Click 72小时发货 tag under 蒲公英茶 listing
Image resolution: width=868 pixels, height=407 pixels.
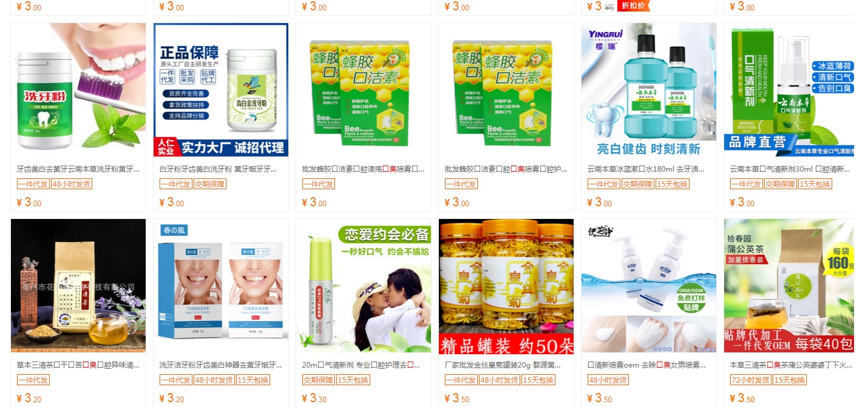click(x=750, y=380)
